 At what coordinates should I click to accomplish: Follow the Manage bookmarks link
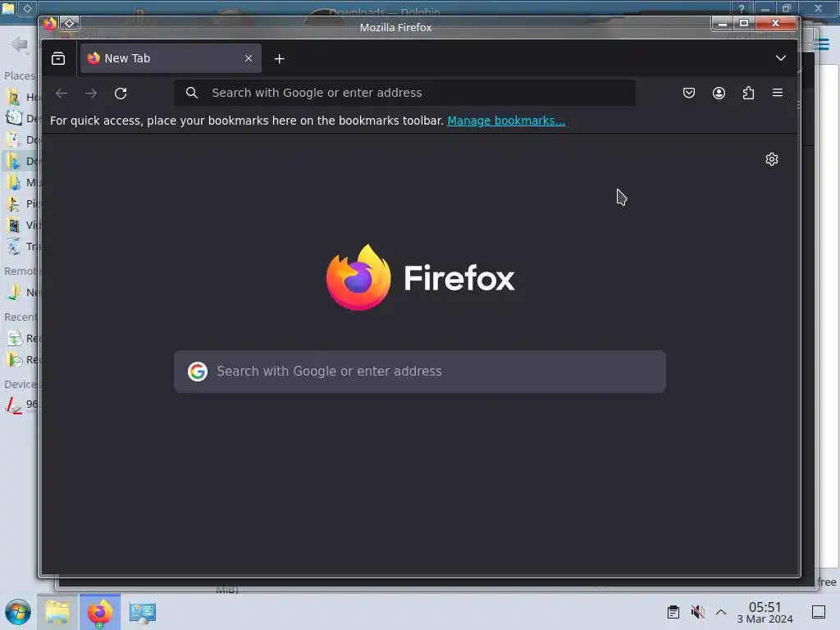(506, 121)
